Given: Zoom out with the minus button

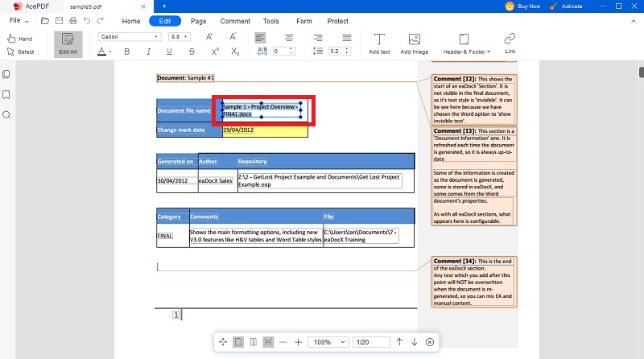Looking at the screenshot, I should pyautogui.click(x=283, y=342).
